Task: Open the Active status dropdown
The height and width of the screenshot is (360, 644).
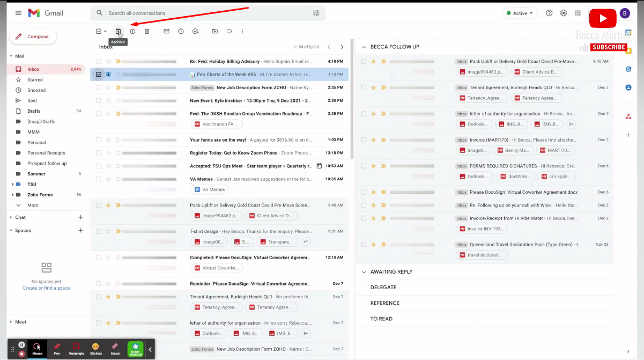Action: click(x=520, y=13)
